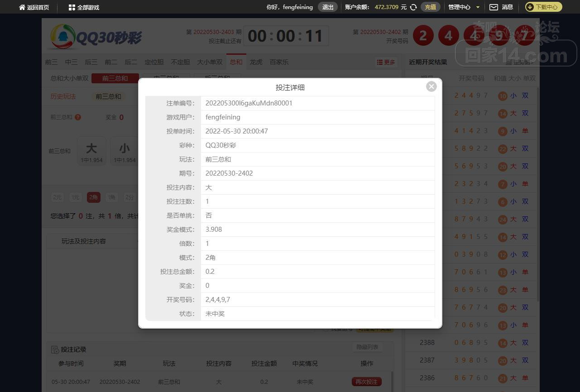The image size is (580, 392).
Task: Click the recent results scrollbar
Action: click(538, 195)
